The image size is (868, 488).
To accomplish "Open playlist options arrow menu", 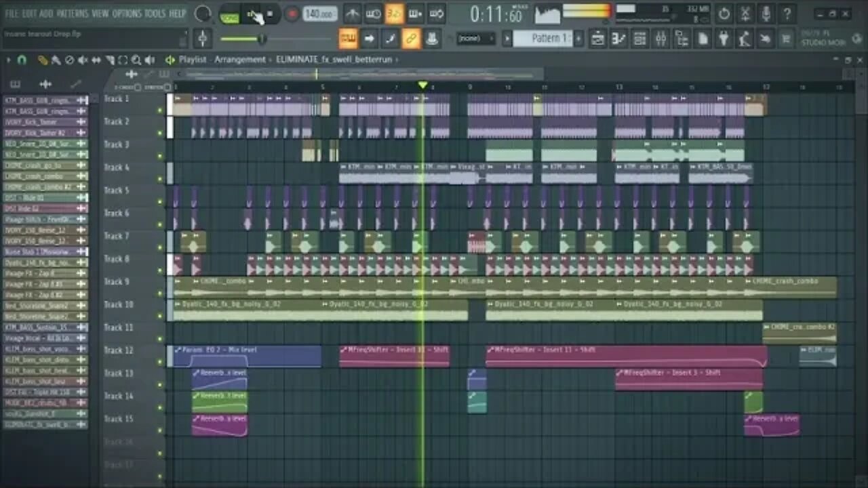I will [9, 60].
